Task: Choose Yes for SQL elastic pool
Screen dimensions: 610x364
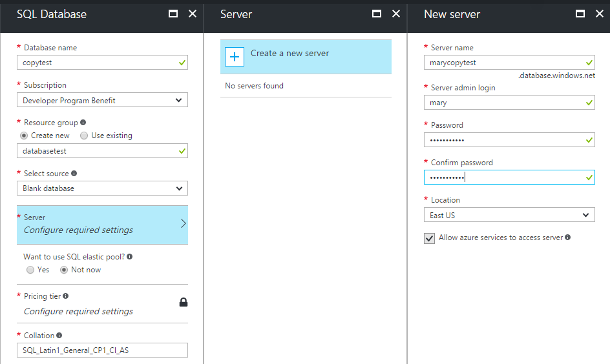Action: coord(30,270)
